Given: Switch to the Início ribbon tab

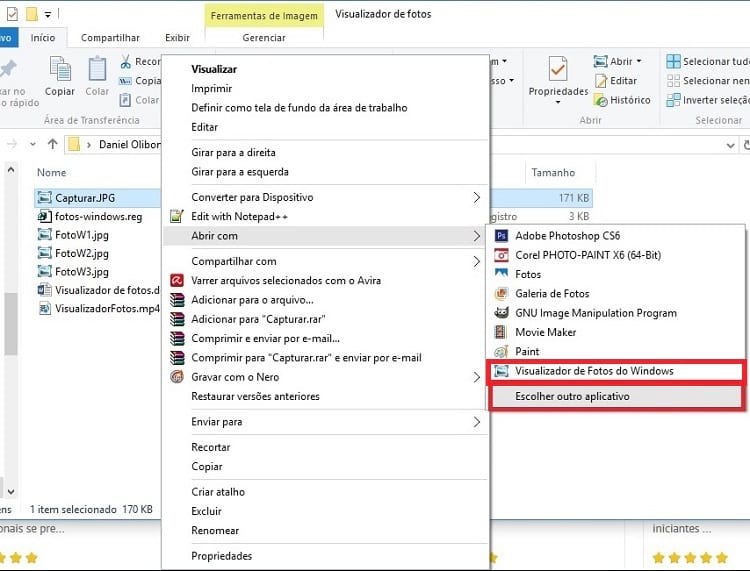Looking at the screenshot, I should pyautogui.click(x=43, y=37).
